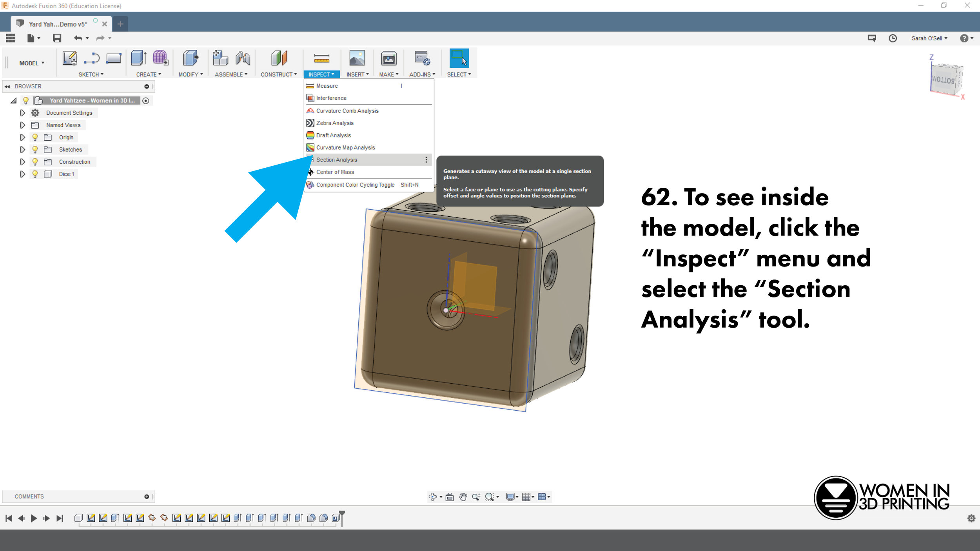980x551 pixels.
Task: Select Center of Mass menu entry
Action: tap(368, 172)
